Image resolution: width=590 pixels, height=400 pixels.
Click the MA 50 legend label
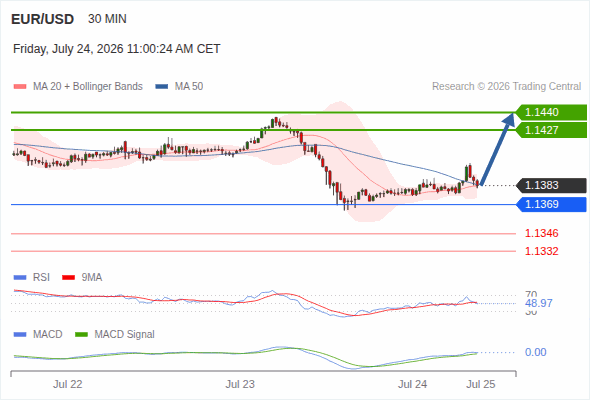pyautogui.click(x=189, y=87)
